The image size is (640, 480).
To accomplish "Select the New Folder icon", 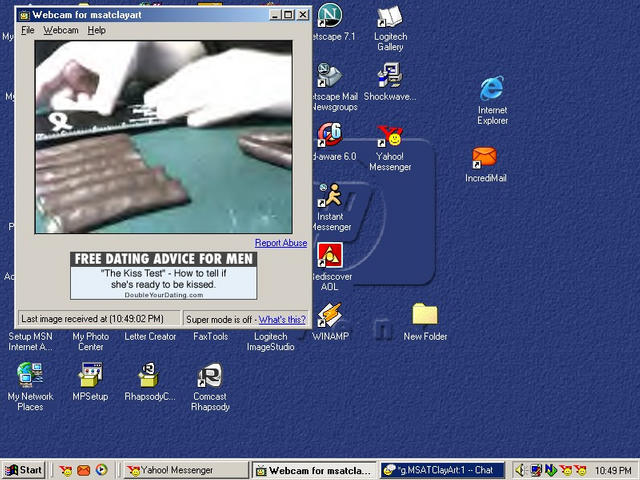I will pyautogui.click(x=424, y=314).
